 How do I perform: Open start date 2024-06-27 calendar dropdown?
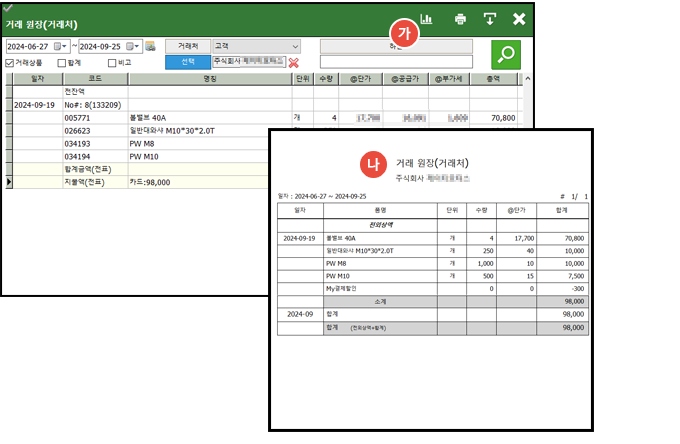click(64, 46)
